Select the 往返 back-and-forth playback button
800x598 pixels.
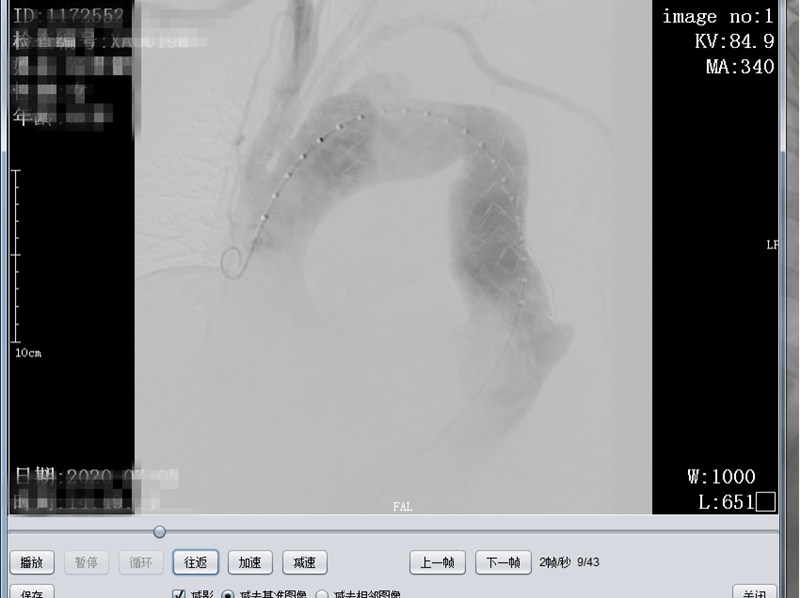coord(195,562)
